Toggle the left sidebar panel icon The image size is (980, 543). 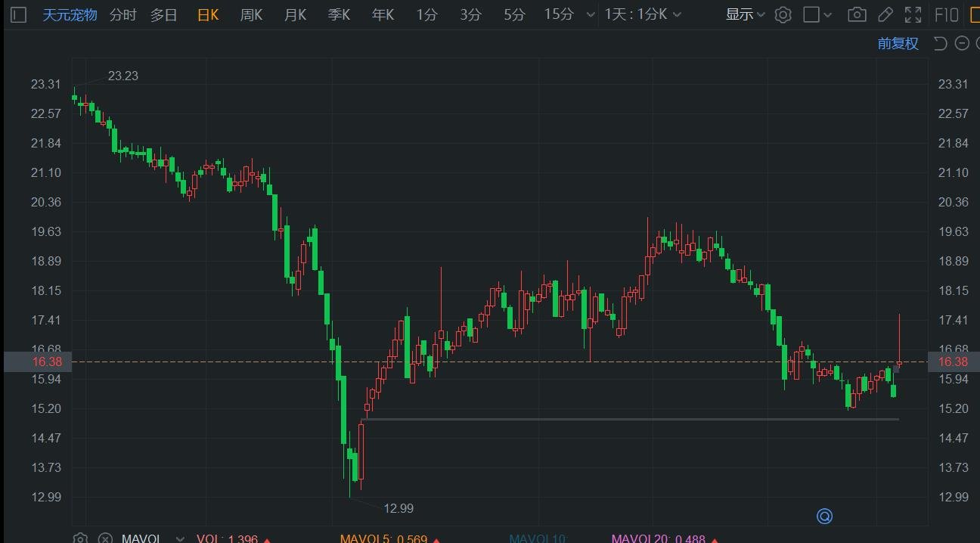click(x=19, y=14)
